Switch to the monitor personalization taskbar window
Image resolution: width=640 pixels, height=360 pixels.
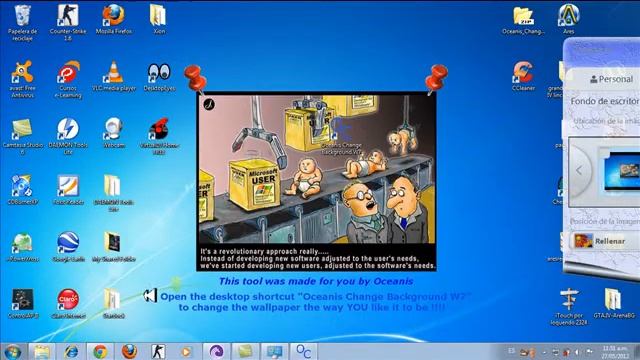(274, 351)
